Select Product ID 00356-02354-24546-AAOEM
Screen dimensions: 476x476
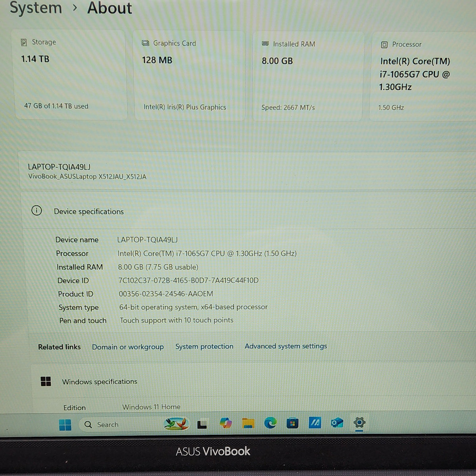point(166,294)
